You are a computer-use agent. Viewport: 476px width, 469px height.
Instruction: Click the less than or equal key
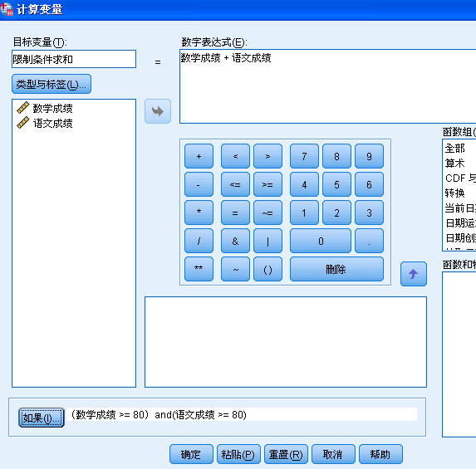coord(235,184)
